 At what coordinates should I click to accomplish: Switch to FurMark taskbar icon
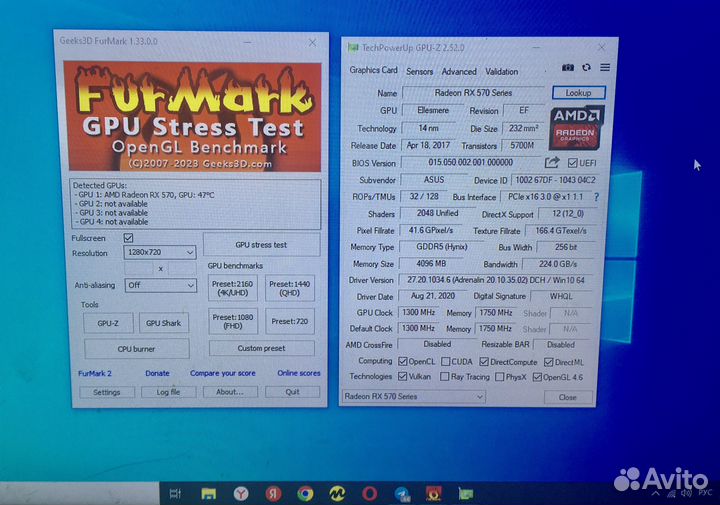point(434,494)
